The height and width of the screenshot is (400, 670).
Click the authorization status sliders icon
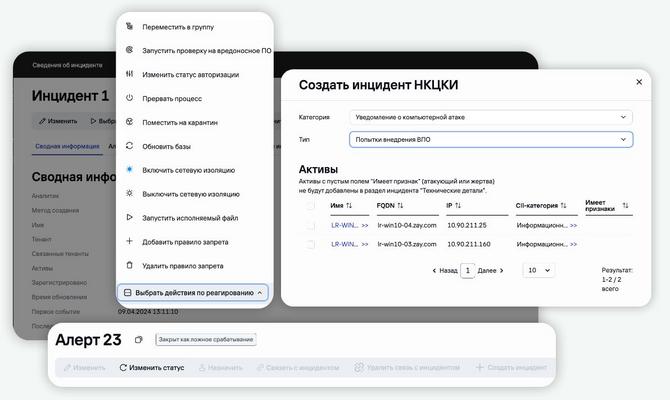[x=129, y=74]
